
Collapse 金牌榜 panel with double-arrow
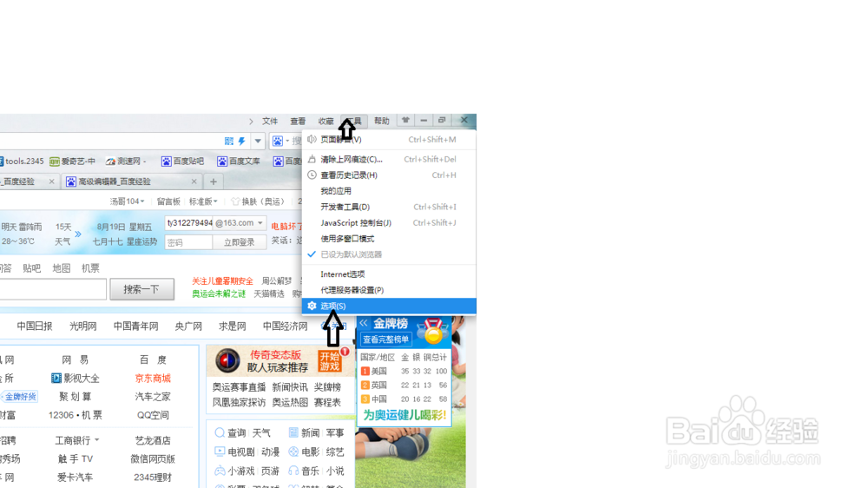tap(364, 323)
